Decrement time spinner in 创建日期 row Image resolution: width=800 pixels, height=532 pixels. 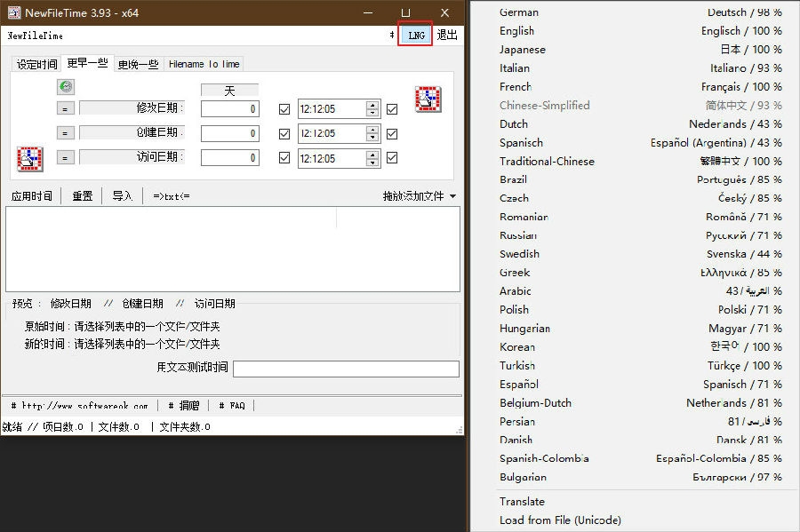pyautogui.click(x=373, y=138)
